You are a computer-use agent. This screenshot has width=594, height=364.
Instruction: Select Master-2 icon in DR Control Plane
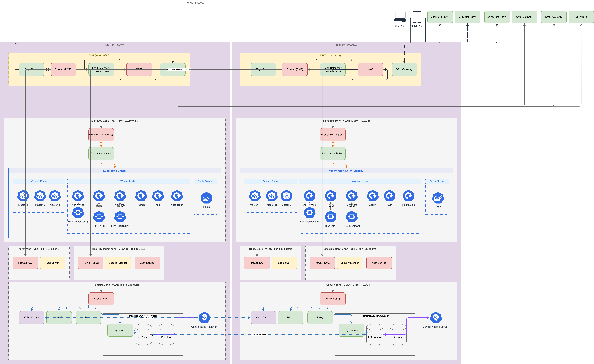(272, 196)
